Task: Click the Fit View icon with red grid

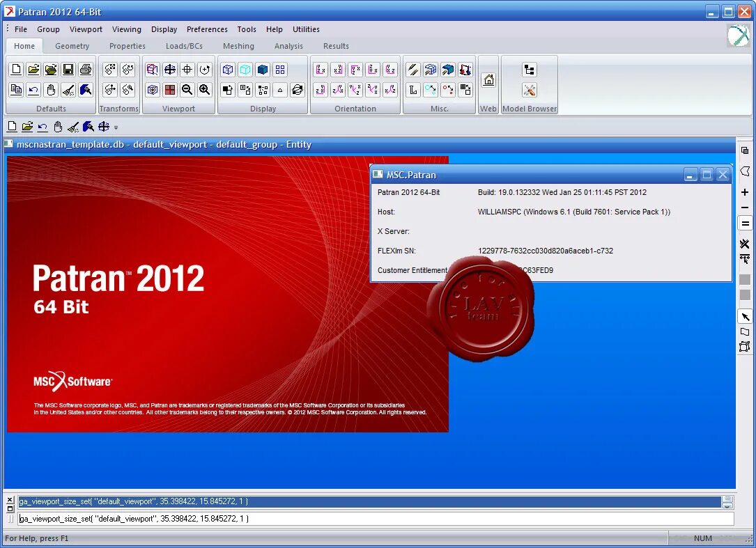Action: pos(170,90)
